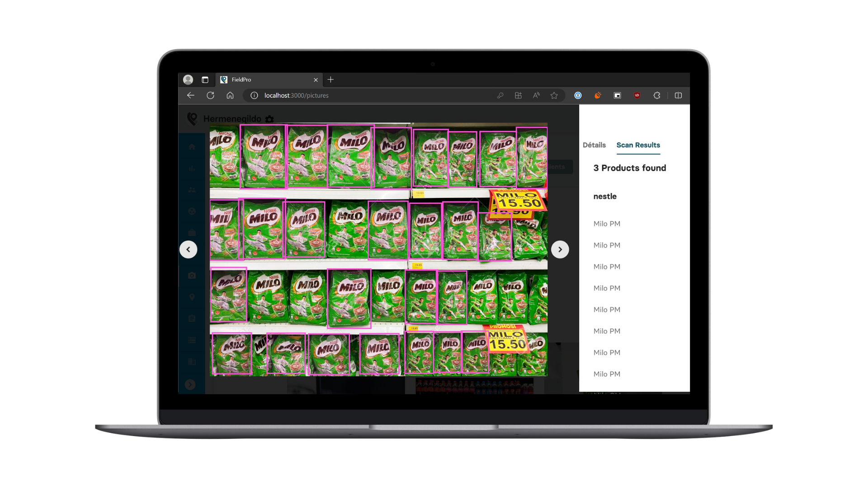Select the first Milo PM result
Image resolution: width=868 pixels, height=488 pixels.
click(x=607, y=224)
